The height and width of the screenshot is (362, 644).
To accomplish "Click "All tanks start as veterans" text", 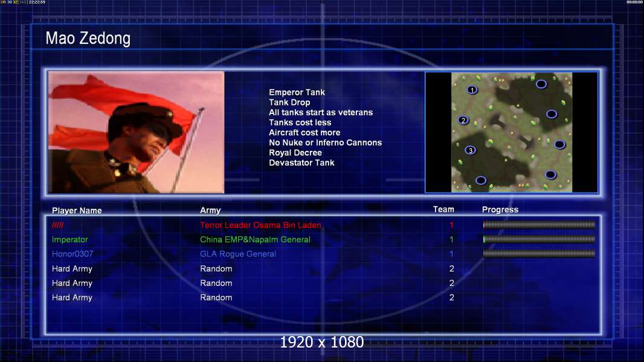I will [321, 112].
